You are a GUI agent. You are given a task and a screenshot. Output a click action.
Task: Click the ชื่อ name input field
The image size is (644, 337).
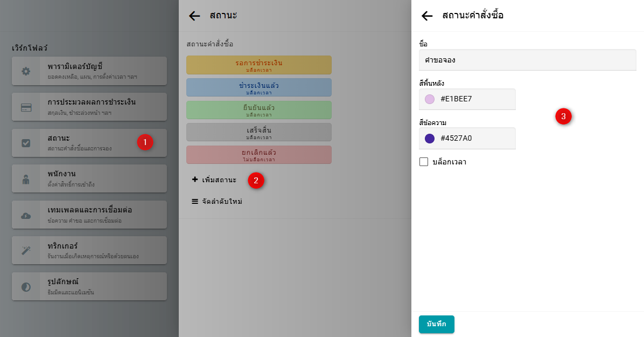pyautogui.click(x=527, y=60)
